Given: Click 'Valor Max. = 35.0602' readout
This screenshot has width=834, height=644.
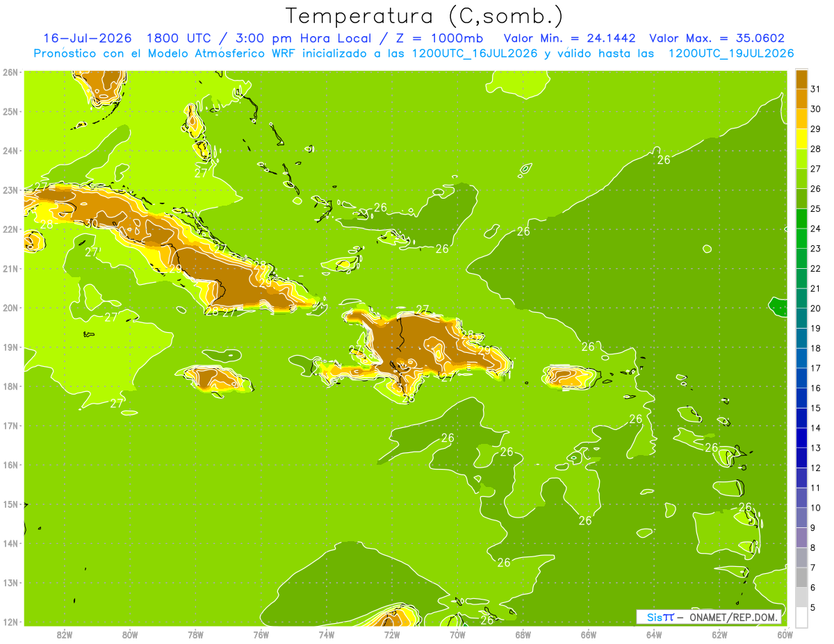Looking at the screenshot, I should (x=717, y=38).
